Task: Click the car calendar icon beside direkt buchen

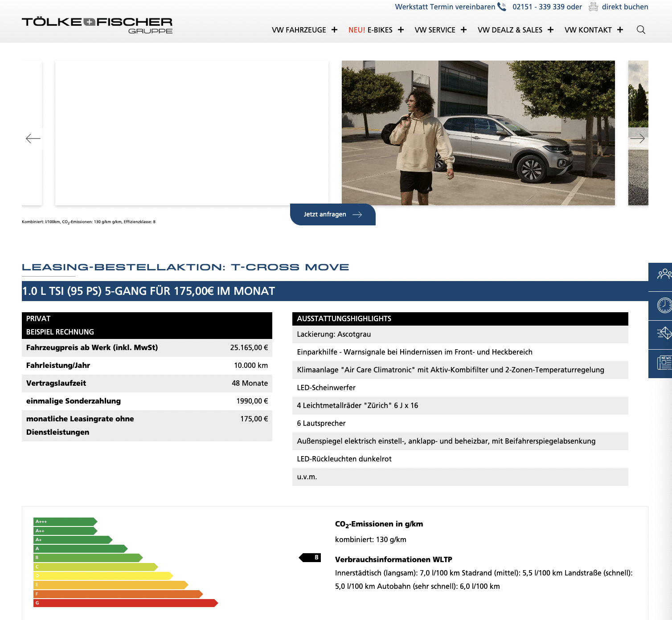Action: (x=593, y=7)
